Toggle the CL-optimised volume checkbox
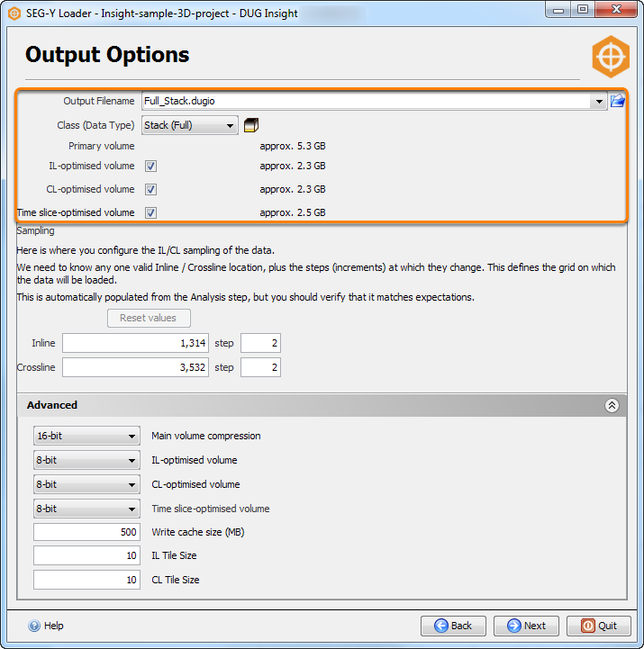This screenshot has width=644, height=649. (150, 190)
